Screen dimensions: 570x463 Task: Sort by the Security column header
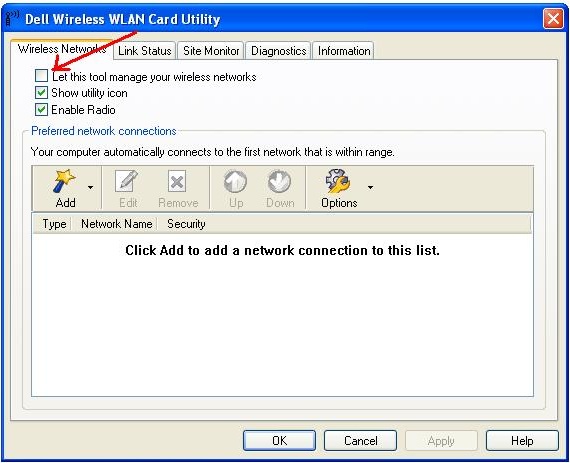click(186, 224)
